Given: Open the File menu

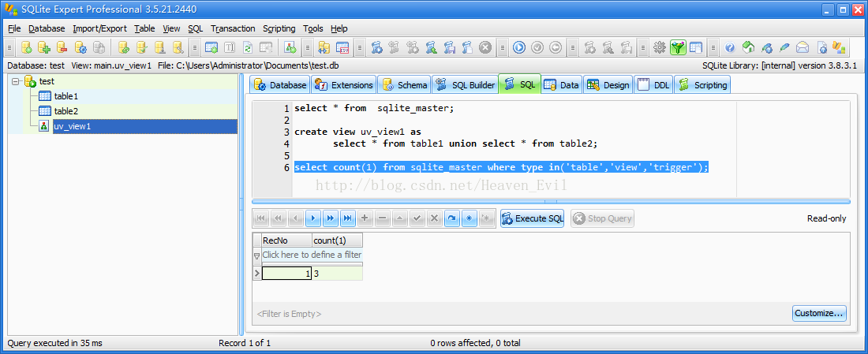Looking at the screenshot, I should [14, 28].
